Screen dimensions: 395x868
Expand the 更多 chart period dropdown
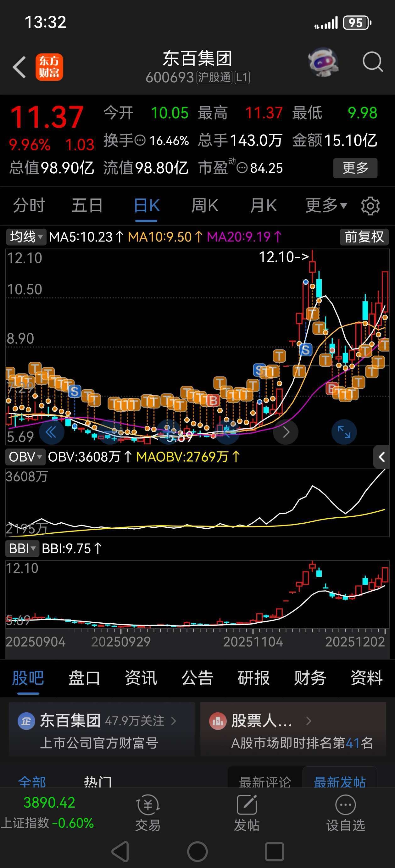[326, 205]
